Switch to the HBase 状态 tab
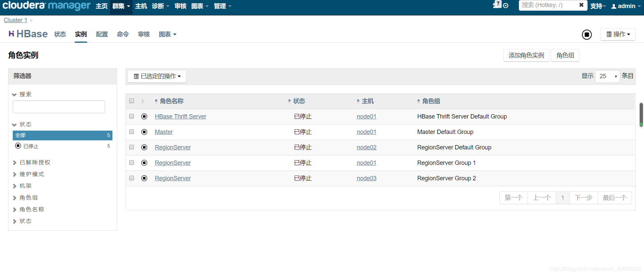644x275 pixels. click(x=60, y=34)
